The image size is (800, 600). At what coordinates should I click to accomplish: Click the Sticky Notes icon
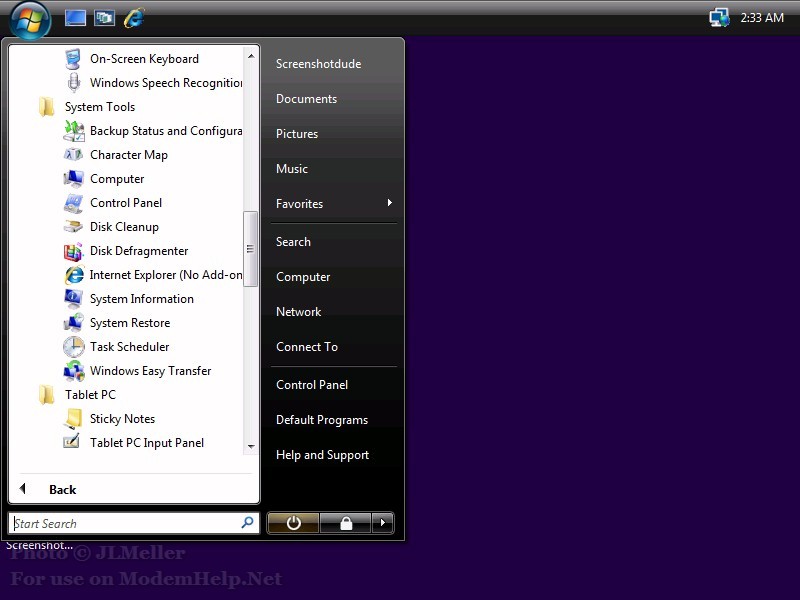coord(73,419)
